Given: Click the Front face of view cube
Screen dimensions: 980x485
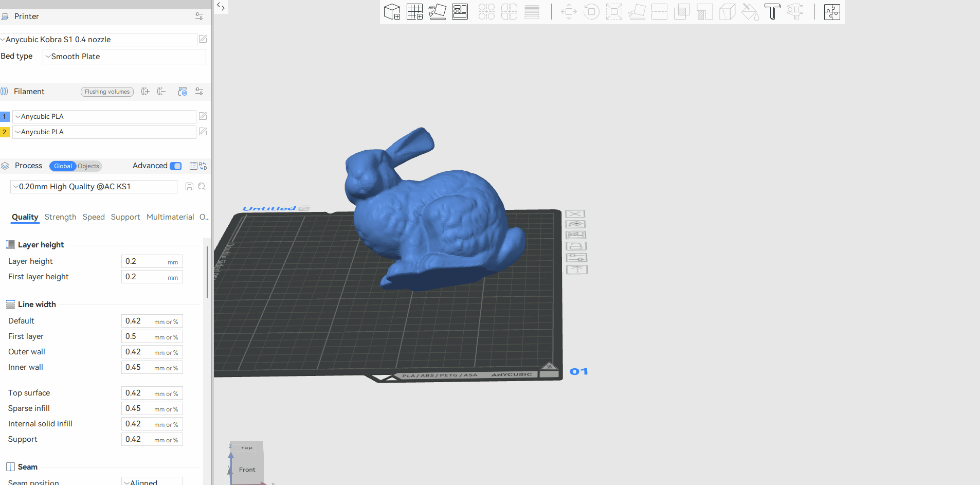Looking at the screenshot, I should point(247,470).
